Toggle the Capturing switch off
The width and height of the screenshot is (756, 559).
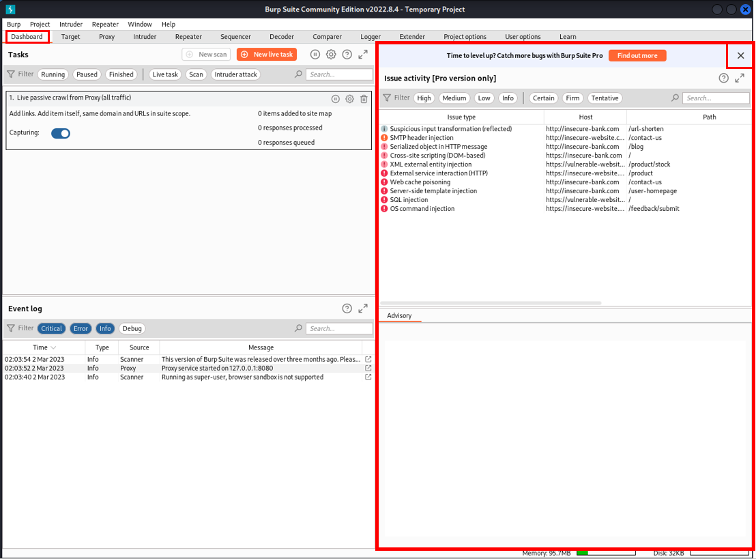(x=61, y=134)
